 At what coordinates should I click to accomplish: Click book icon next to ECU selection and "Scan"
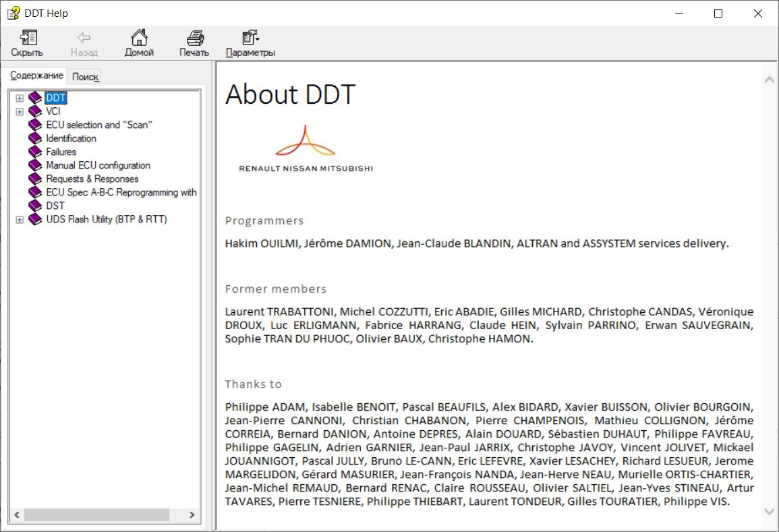[x=35, y=125]
